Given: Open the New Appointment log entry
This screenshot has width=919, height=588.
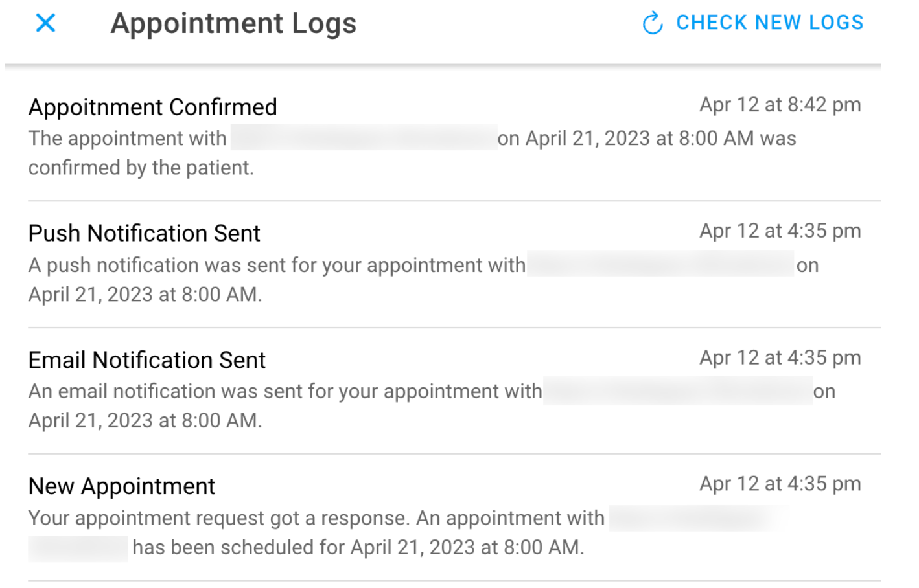Looking at the screenshot, I should click(x=122, y=486).
